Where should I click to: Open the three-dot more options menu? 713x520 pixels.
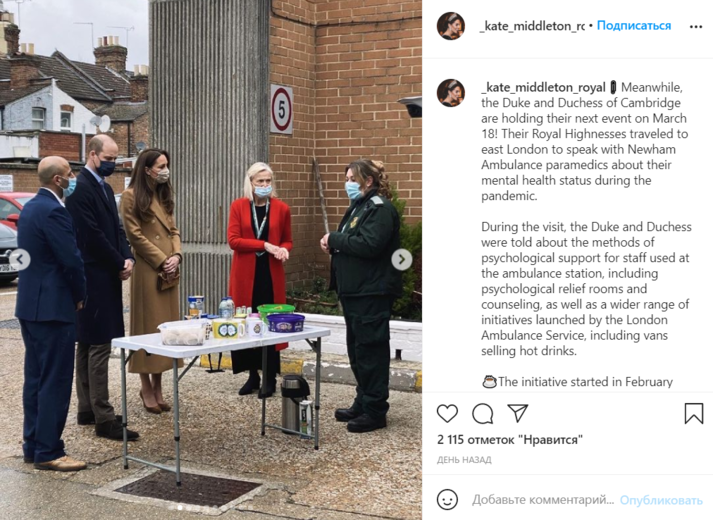(696, 27)
